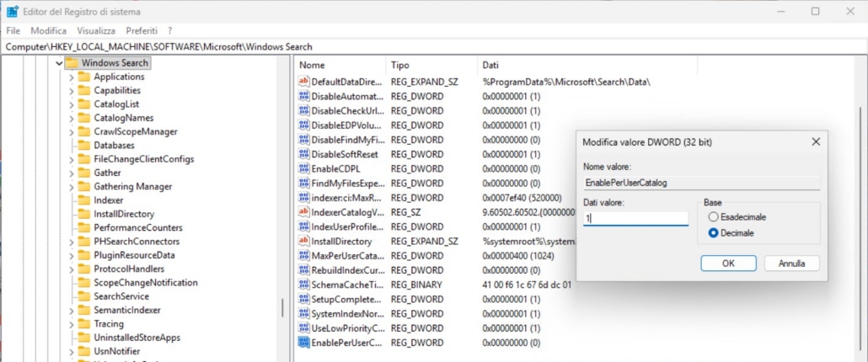Select the UsnNotifier key in tree
The width and height of the screenshot is (868, 362).
(x=117, y=351)
